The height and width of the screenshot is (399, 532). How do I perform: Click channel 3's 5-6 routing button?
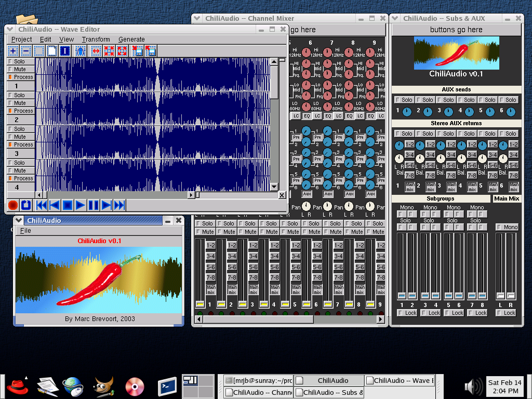[x=254, y=267]
